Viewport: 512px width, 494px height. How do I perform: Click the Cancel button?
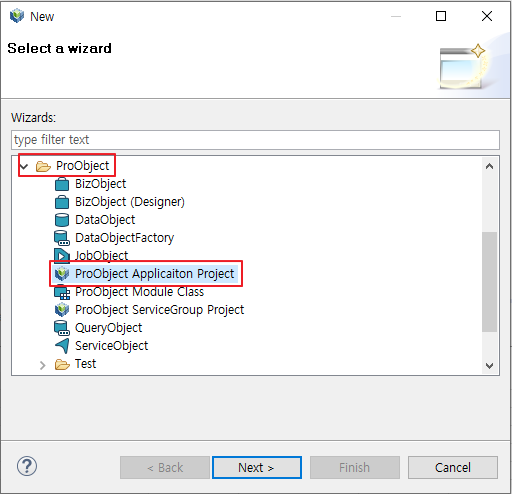[453, 467]
